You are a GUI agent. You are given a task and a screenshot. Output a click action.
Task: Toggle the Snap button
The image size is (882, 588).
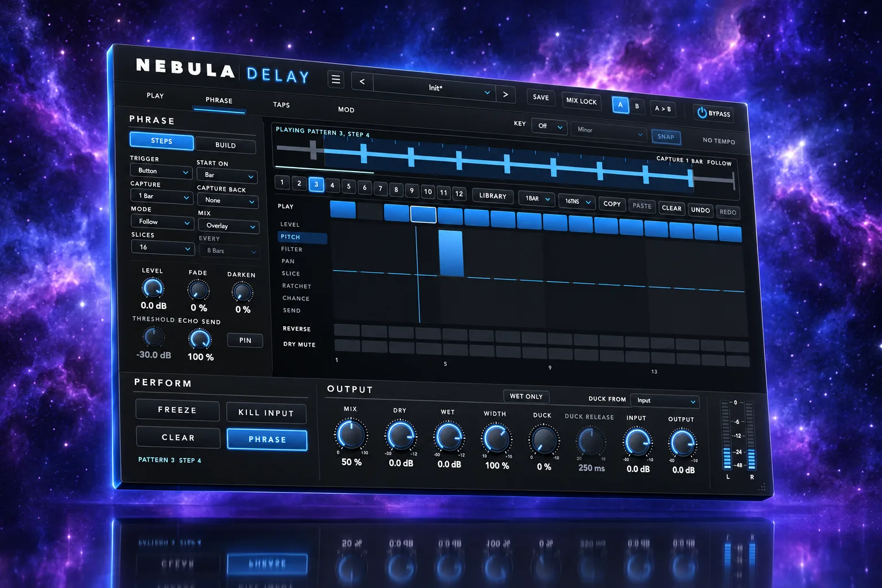[666, 137]
